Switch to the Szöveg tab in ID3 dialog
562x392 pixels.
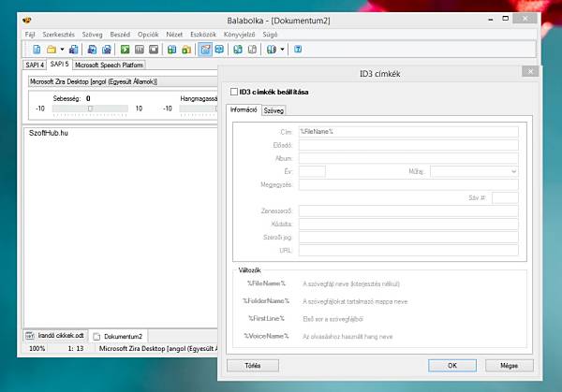274,110
